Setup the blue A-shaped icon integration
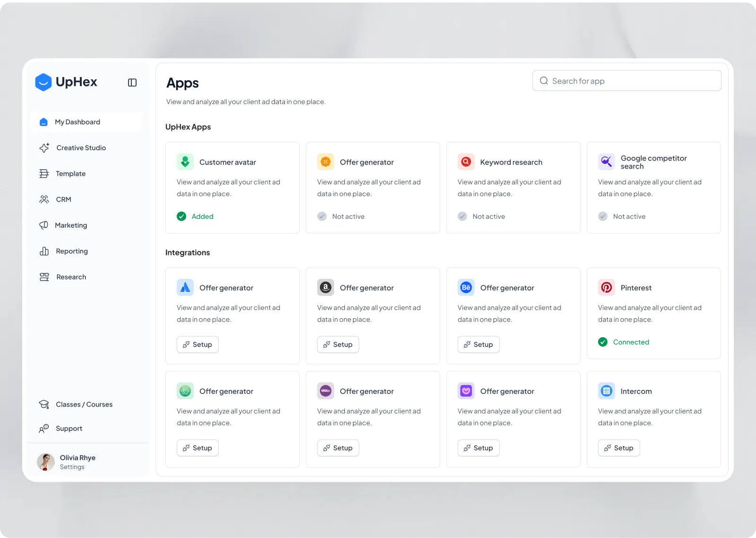This screenshot has height=538, width=756. [198, 344]
